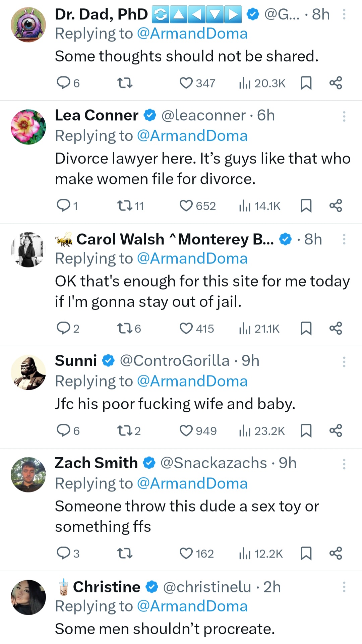Reply to Zach Smith's comment
This screenshot has height=644, width=362.
(x=63, y=553)
